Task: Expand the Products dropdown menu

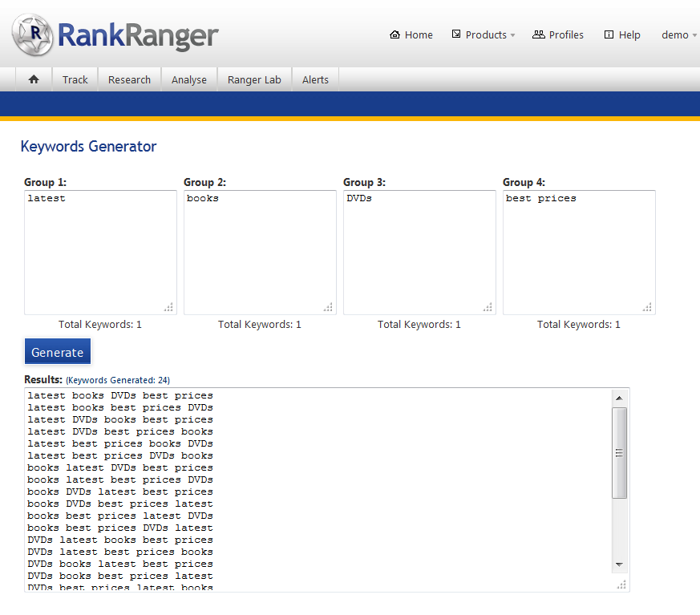Action: (x=483, y=34)
